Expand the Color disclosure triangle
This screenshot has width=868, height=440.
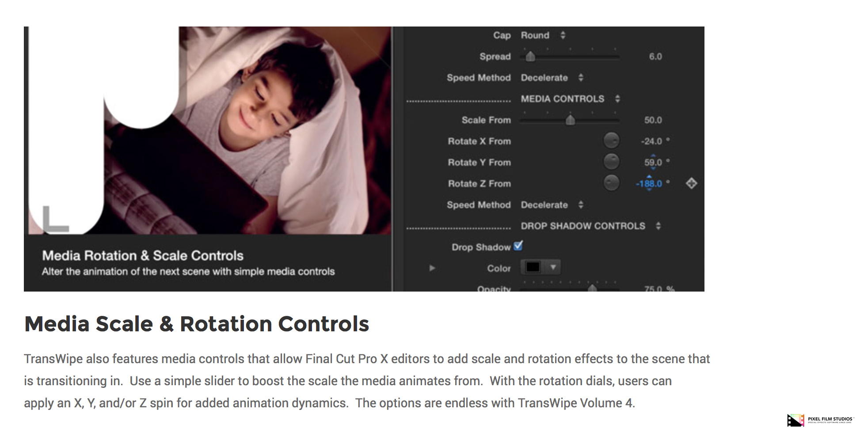pos(432,268)
